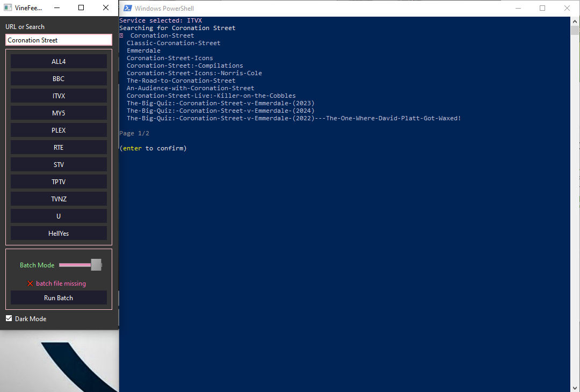Click the TPTV service button
The width and height of the screenshot is (580, 392).
tap(59, 182)
